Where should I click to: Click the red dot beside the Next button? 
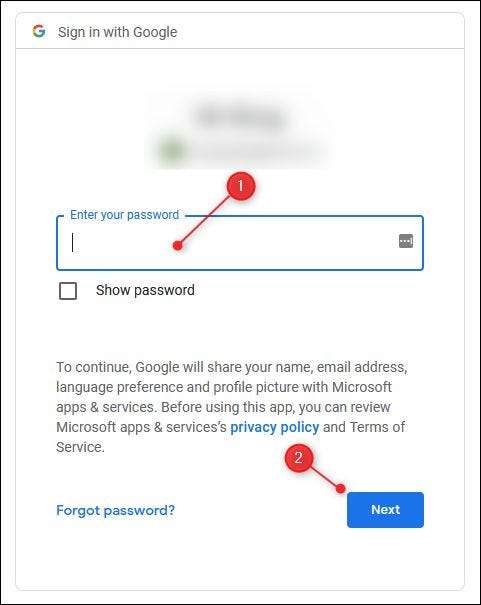[340, 489]
